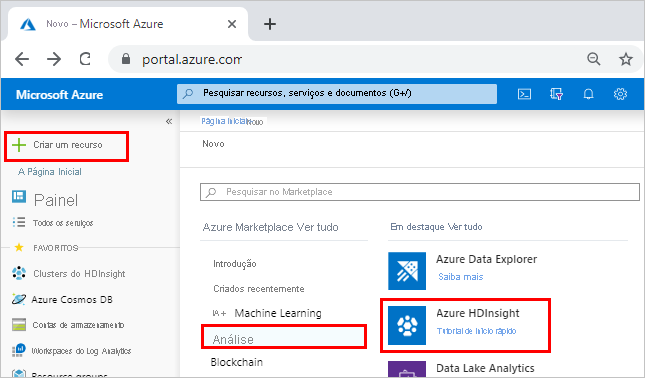This screenshot has height=378, width=645.
Task: Click the Pesquisar no Marketplace search box
Action: (420, 192)
